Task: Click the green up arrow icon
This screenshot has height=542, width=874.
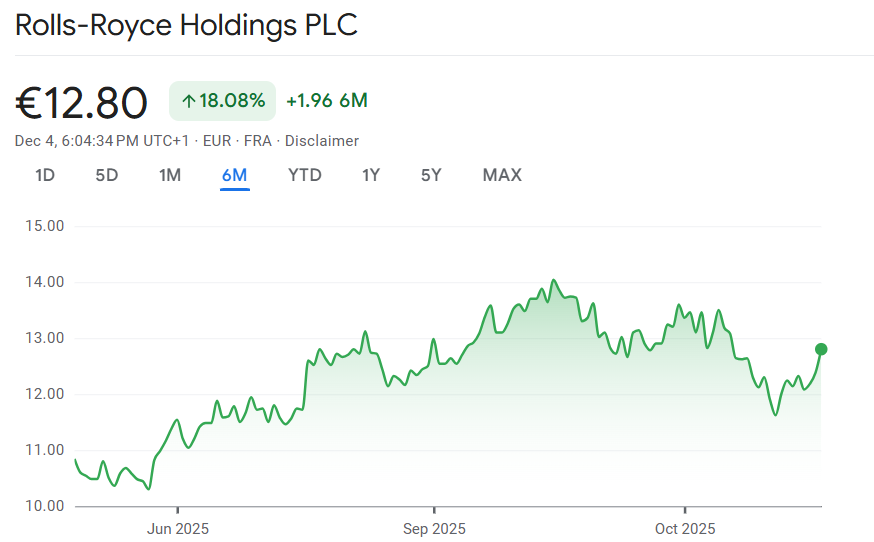Action: (x=188, y=101)
